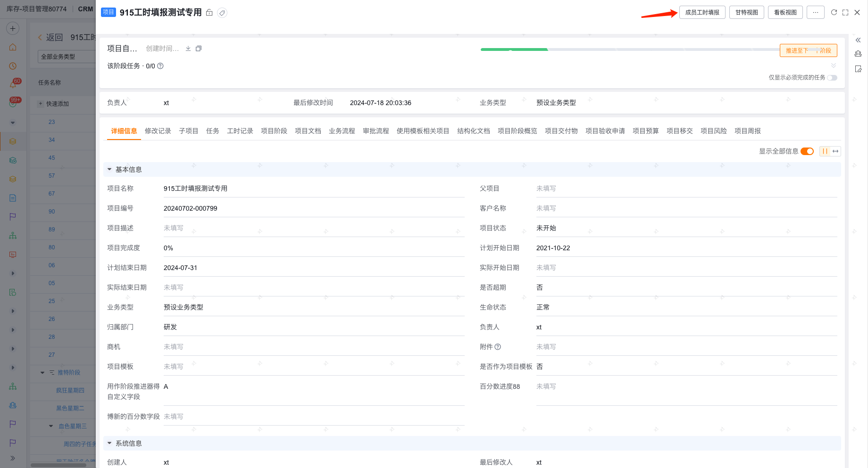The image size is (868, 468).
Task: Switch layout using the horizontal-arrow toggle
Action: point(835,151)
